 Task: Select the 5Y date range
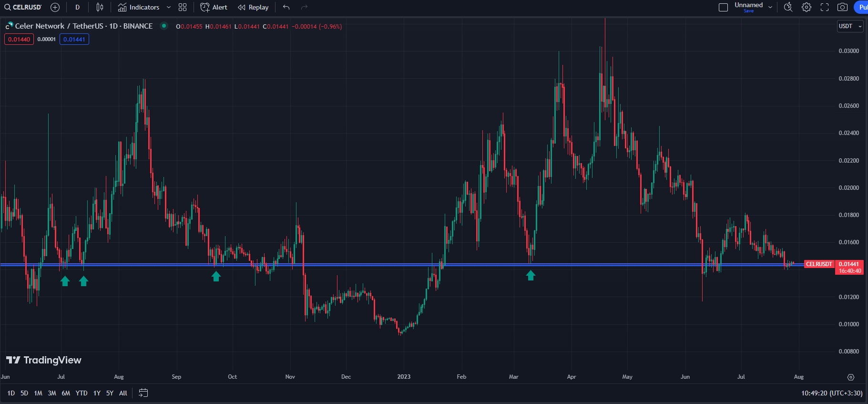pos(110,393)
